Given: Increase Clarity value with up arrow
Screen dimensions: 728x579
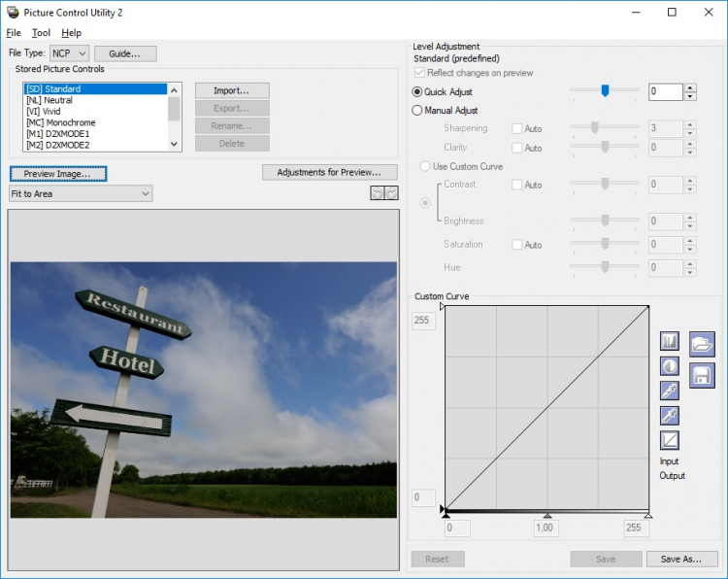Looking at the screenshot, I should tap(690, 144).
